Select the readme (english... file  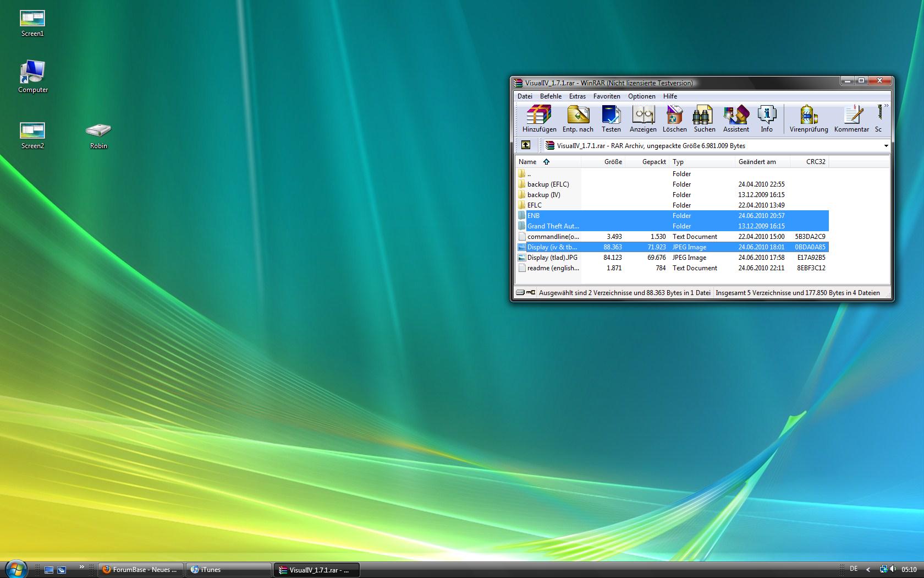[672, 268]
